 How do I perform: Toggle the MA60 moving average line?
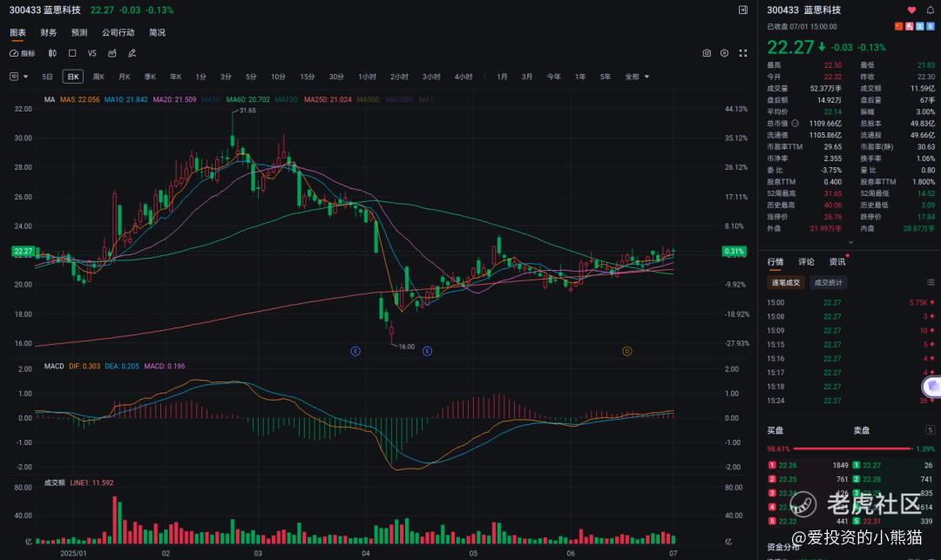pos(247,99)
